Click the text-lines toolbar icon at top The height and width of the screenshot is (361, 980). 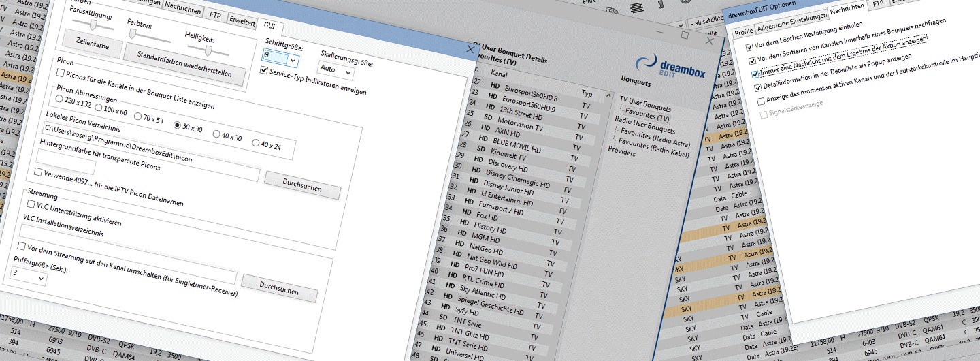638,7
